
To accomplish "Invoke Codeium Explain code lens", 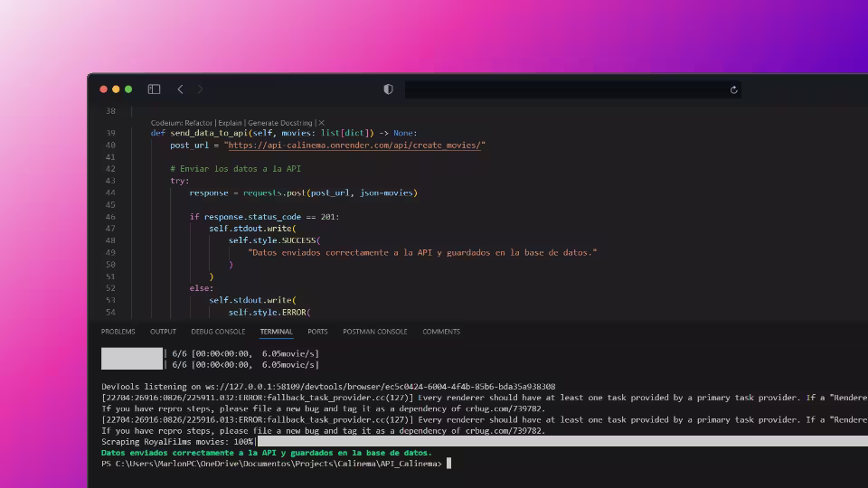I will pos(230,123).
